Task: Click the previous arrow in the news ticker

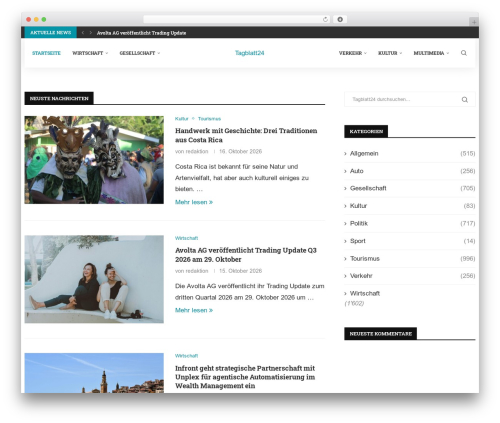Action: [x=83, y=33]
